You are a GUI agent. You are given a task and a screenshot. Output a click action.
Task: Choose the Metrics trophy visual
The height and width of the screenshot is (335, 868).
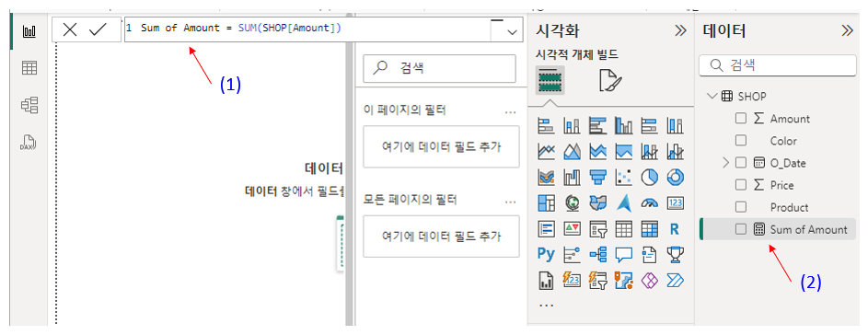(676, 254)
